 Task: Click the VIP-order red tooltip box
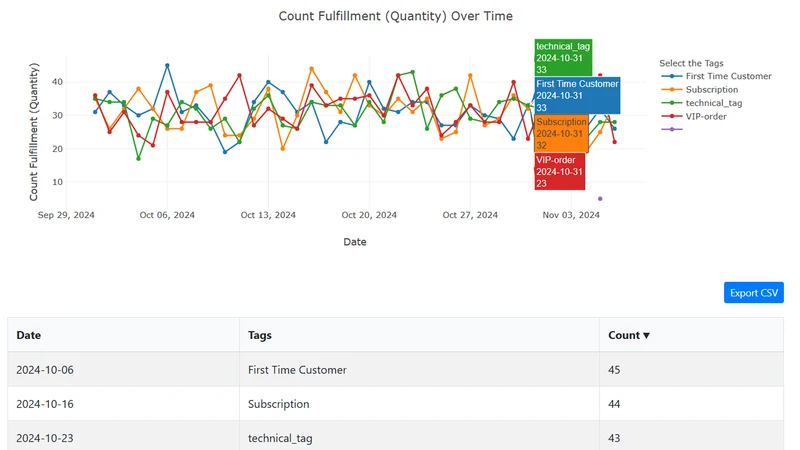[x=560, y=171]
